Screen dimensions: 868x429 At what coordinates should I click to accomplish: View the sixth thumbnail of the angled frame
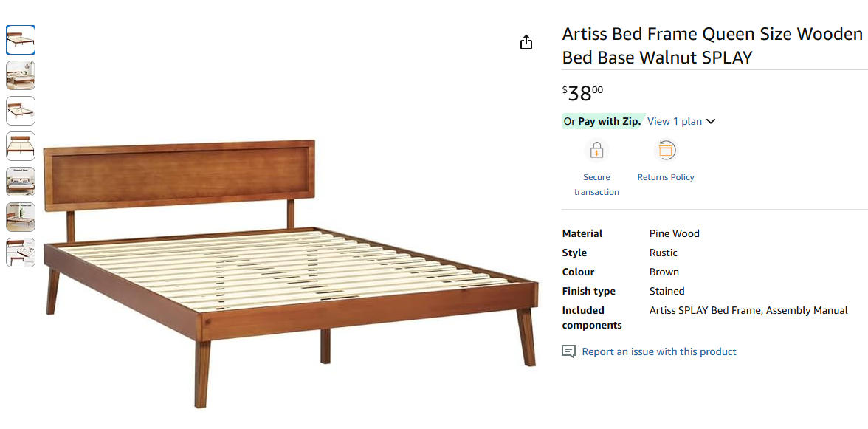click(x=20, y=217)
